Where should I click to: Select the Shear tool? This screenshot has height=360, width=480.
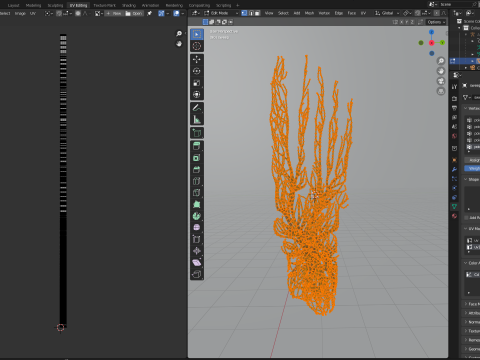tap(197, 263)
